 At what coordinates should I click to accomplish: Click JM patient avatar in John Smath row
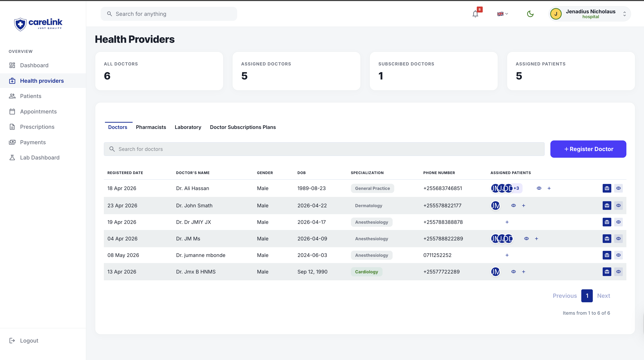(496, 205)
